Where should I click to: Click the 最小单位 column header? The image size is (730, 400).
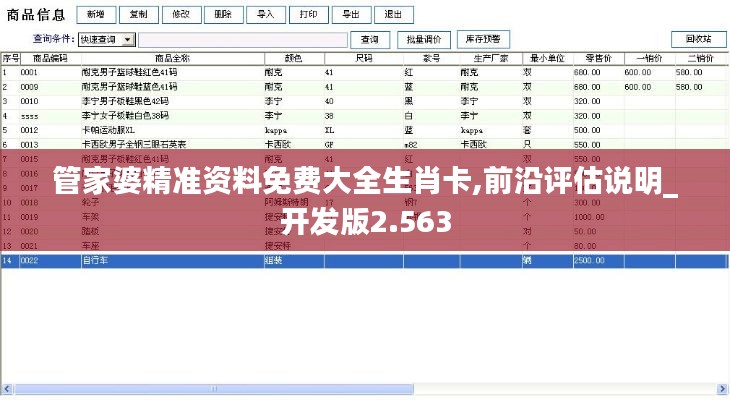pos(547,58)
